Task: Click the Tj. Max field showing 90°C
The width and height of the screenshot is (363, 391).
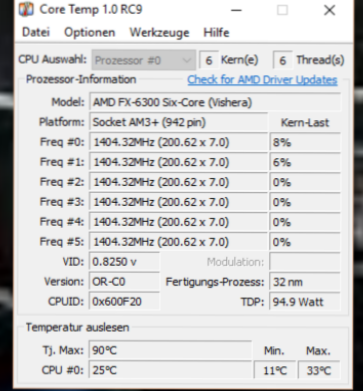Action: [x=170, y=350]
